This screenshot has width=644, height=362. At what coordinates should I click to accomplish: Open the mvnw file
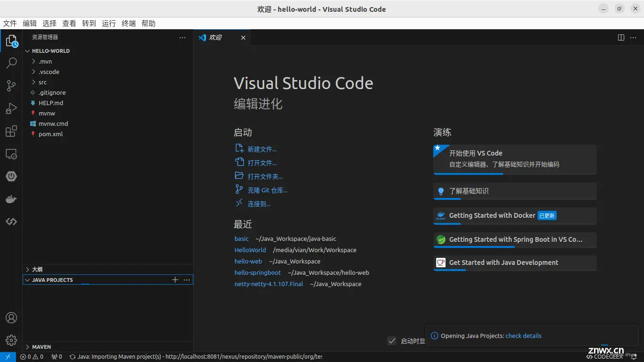(x=108, y=114)
